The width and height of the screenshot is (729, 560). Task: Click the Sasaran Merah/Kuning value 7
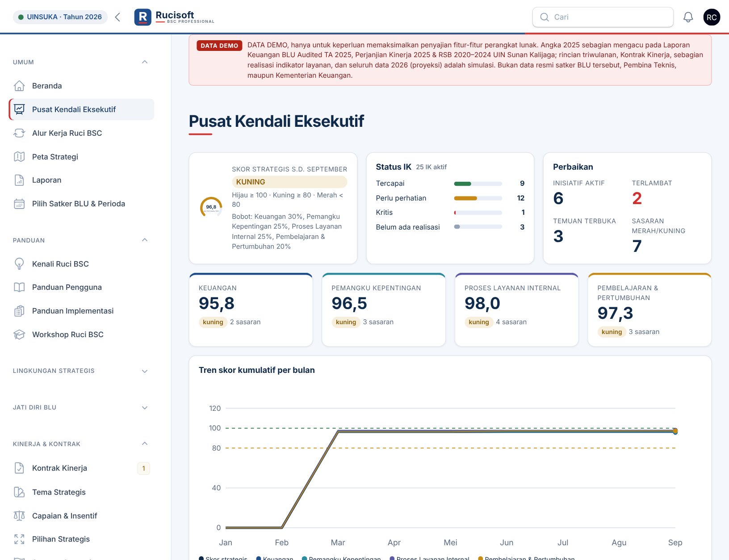click(x=637, y=246)
